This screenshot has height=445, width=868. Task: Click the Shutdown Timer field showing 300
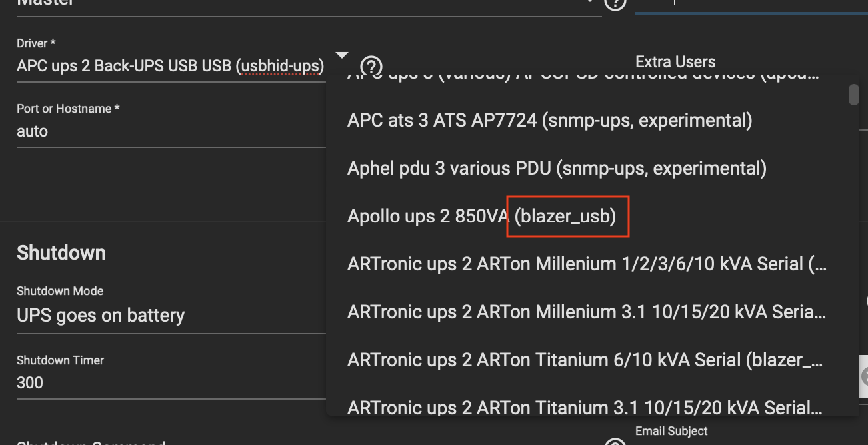(x=171, y=383)
